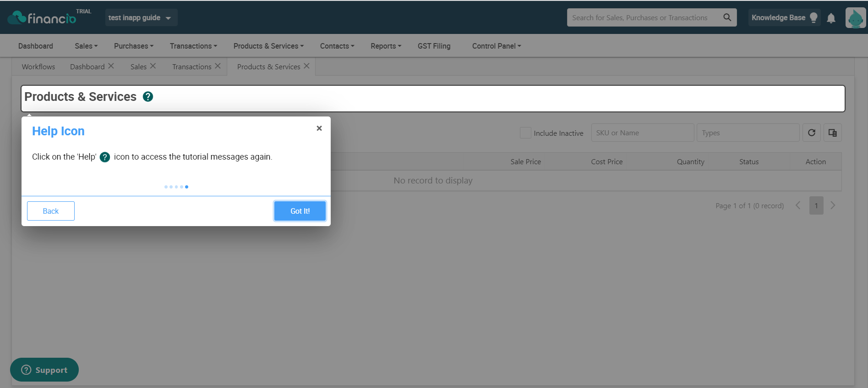Close the Products & Services tab
This screenshot has height=388, width=868.
tap(307, 66)
